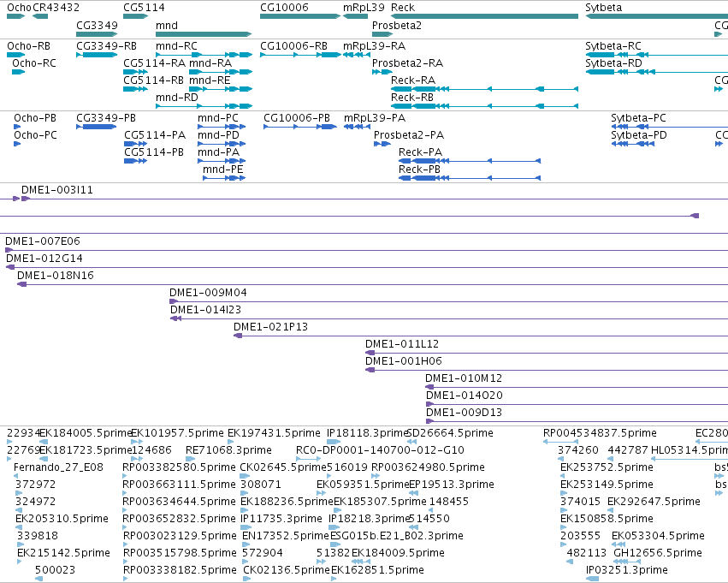Select EST RE71068.3prime label
The width and height of the screenshot is (728, 583).
coord(228,450)
